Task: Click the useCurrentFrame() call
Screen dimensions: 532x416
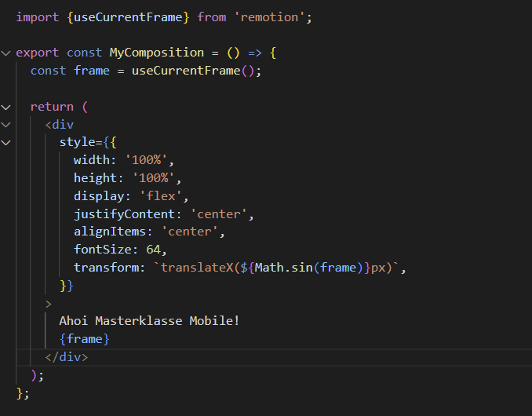Action: 193,71
